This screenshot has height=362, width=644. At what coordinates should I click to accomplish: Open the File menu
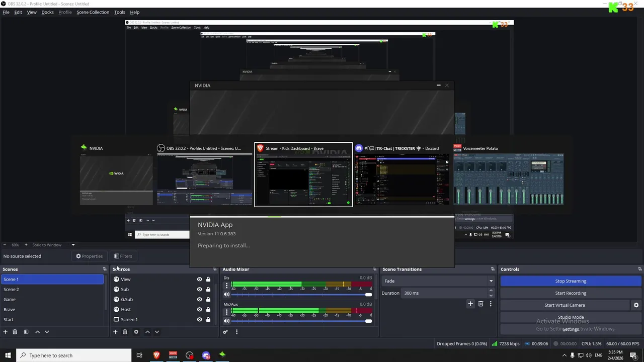tap(6, 12)
